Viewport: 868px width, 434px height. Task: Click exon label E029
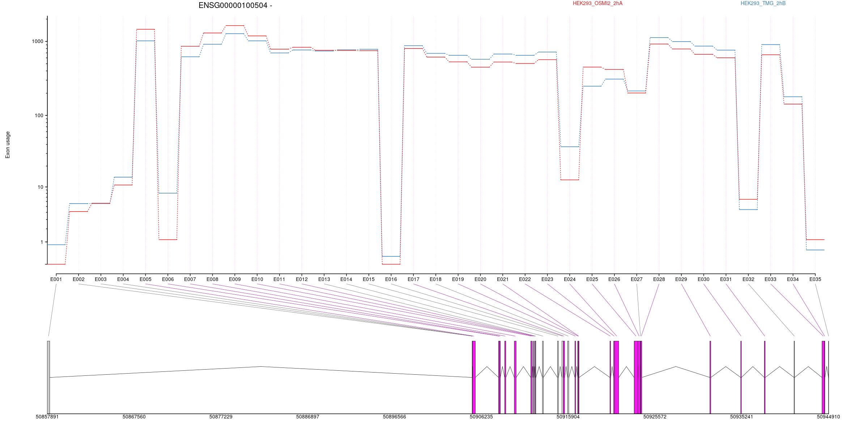[x=681, y=279]
